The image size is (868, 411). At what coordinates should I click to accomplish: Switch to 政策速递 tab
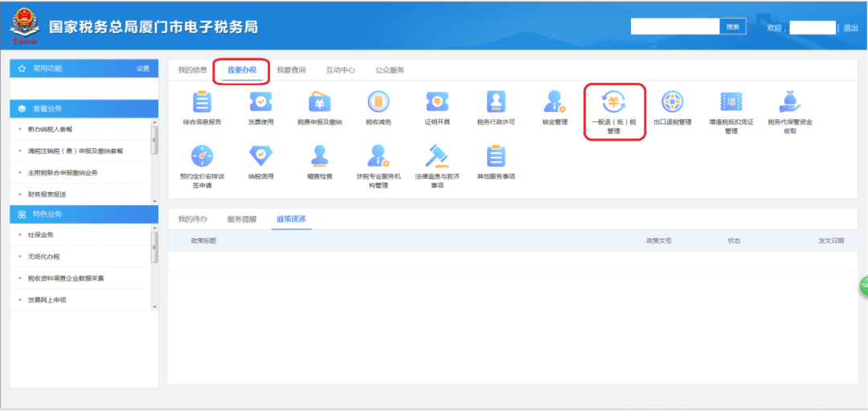click(x=291, y=219)
